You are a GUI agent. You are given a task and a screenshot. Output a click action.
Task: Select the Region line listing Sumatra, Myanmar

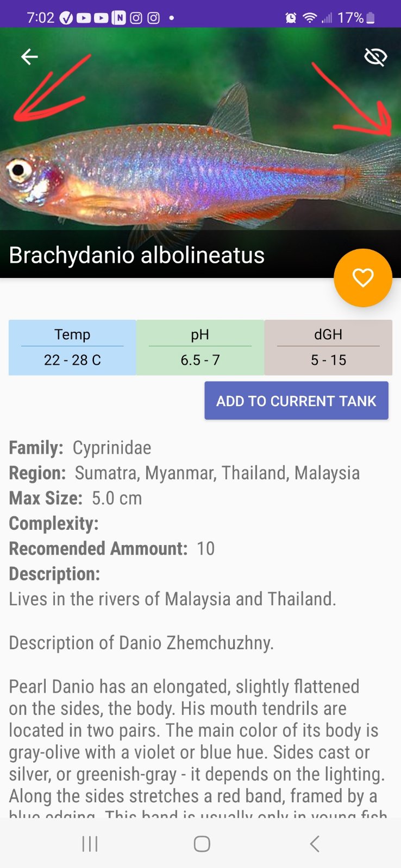point(184,473)
